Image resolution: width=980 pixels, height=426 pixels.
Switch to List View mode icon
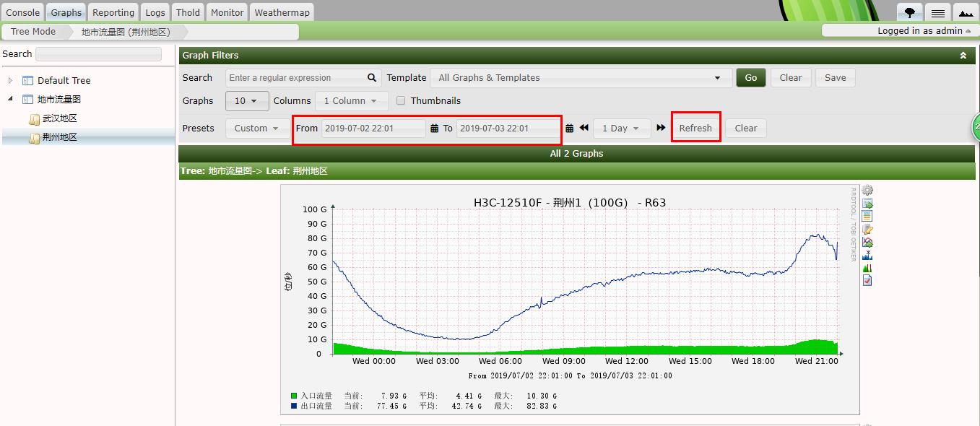(937, 12)
